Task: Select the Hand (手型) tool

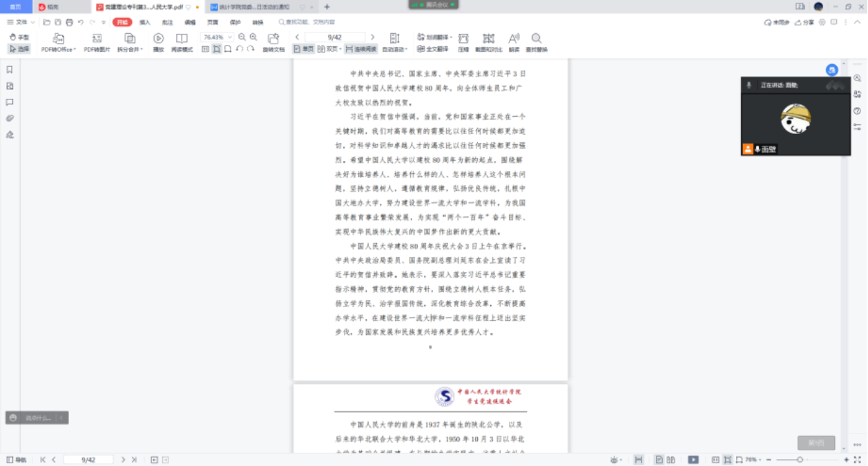Action: 19,37
